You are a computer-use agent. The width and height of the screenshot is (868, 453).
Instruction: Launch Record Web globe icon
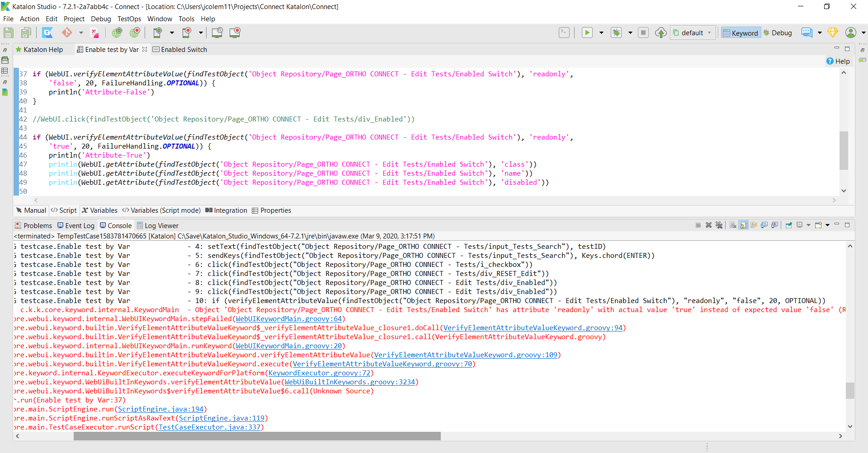pos(135,33)
